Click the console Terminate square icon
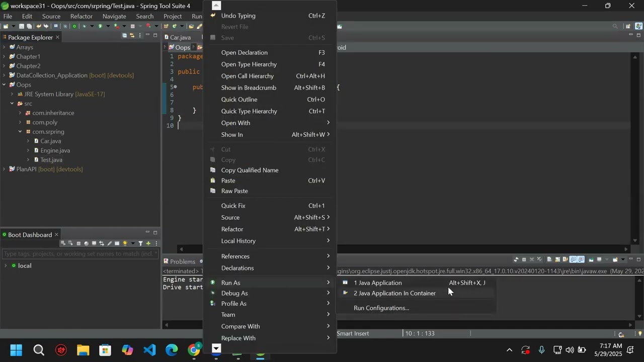 coord(524,259)
